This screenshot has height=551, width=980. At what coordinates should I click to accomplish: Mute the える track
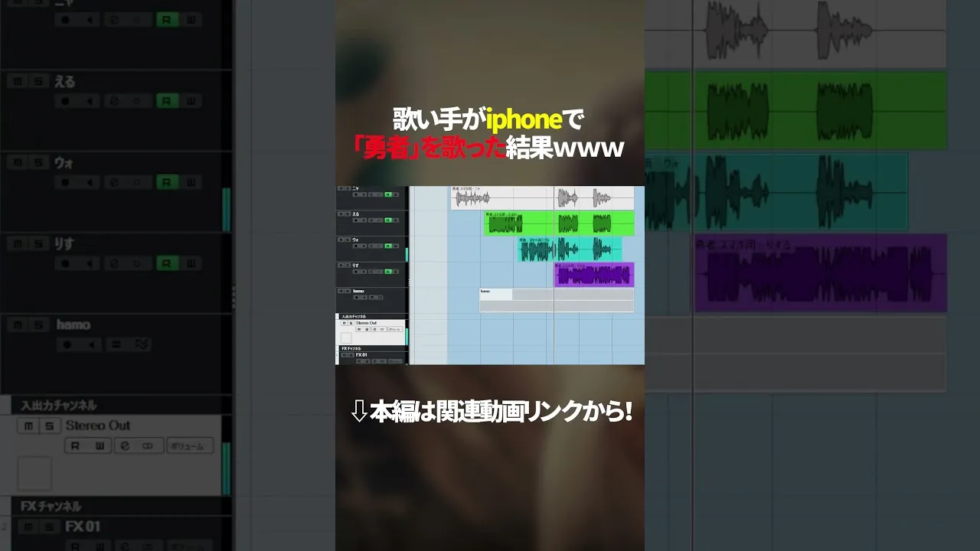point(19,81)
